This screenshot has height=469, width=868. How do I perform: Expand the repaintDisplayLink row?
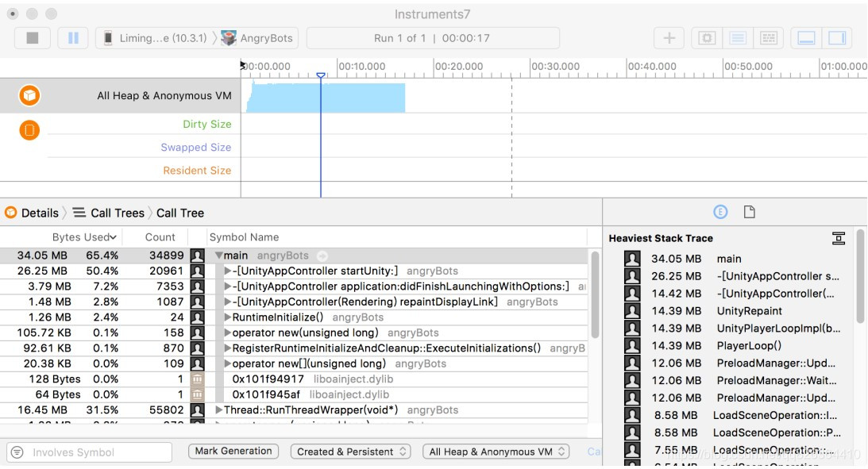click(x=227, y=302)
